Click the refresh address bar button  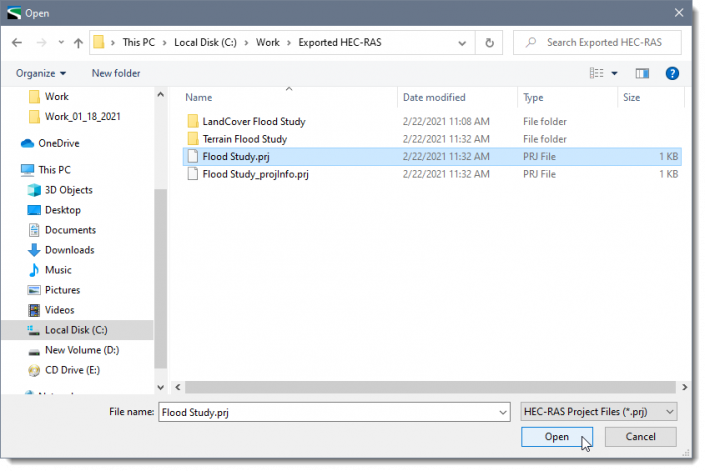coord(489,43)
